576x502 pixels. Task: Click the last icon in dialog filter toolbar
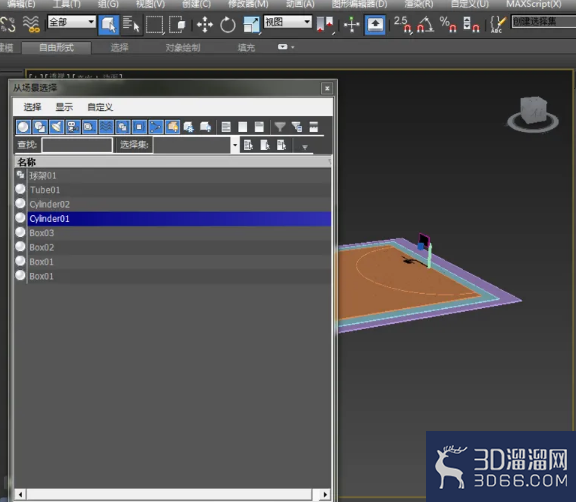(x=313, y=127)
